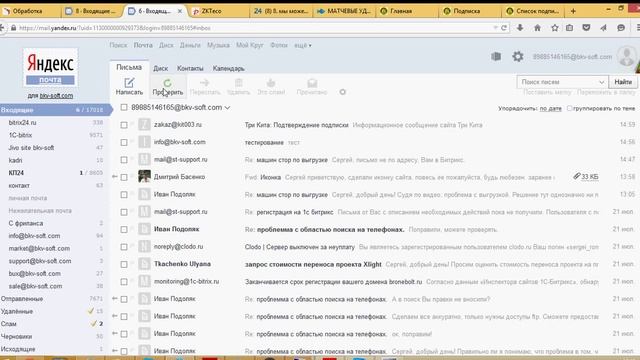Screen dimensions: 640x360
Task: Open the 'Clodo | Сервер выключен за неуплату' email
Action: point(300,247)
